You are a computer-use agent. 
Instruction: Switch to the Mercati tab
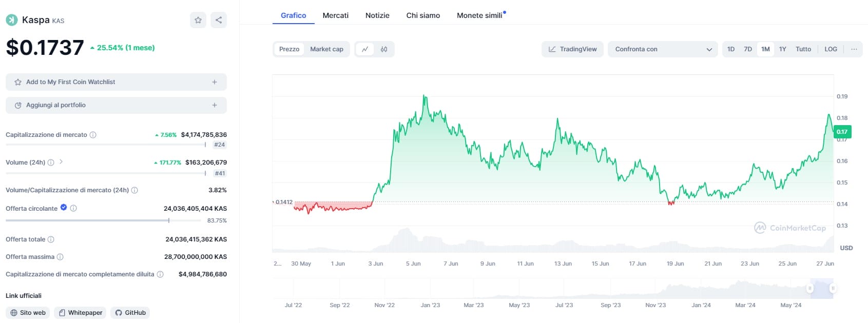click(335, 15)
